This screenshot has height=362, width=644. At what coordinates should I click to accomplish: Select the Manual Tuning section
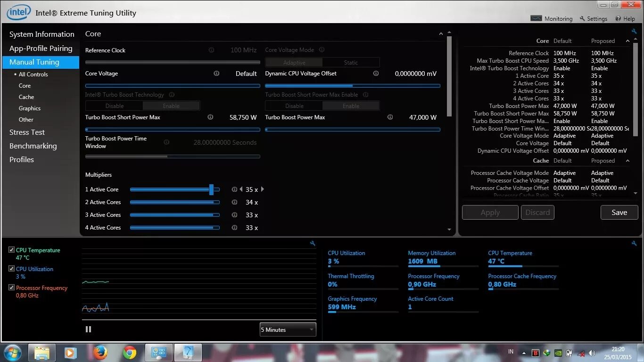[x=41, y=62]
